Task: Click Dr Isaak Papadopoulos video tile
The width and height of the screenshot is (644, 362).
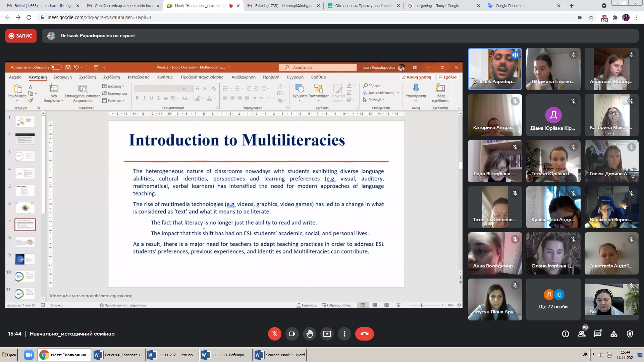Action: tap(495, 69)
